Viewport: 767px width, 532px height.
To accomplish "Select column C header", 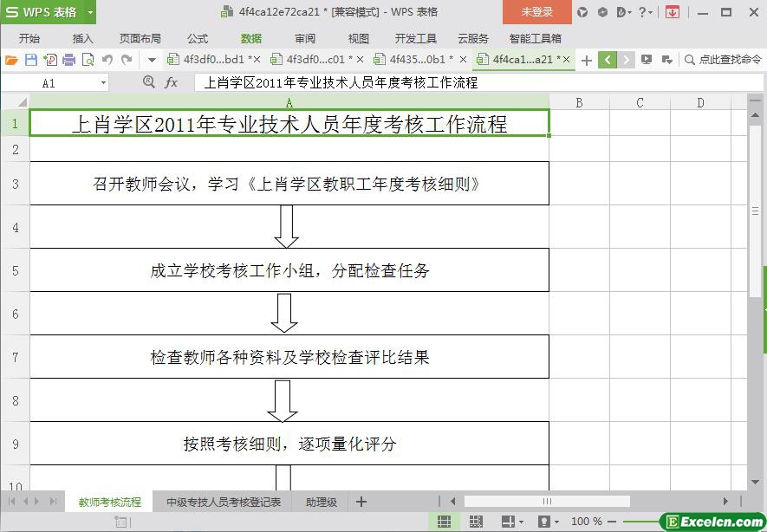I will (x=640, y=102).
